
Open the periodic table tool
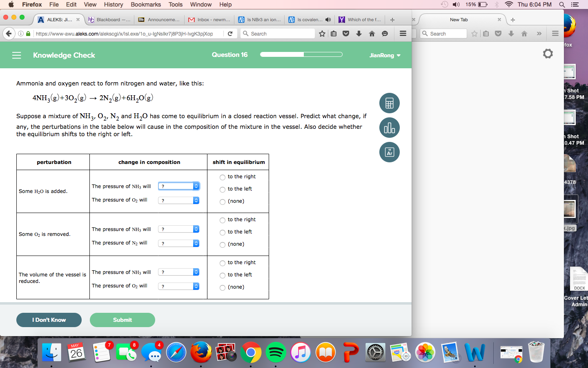coord(389,152)
